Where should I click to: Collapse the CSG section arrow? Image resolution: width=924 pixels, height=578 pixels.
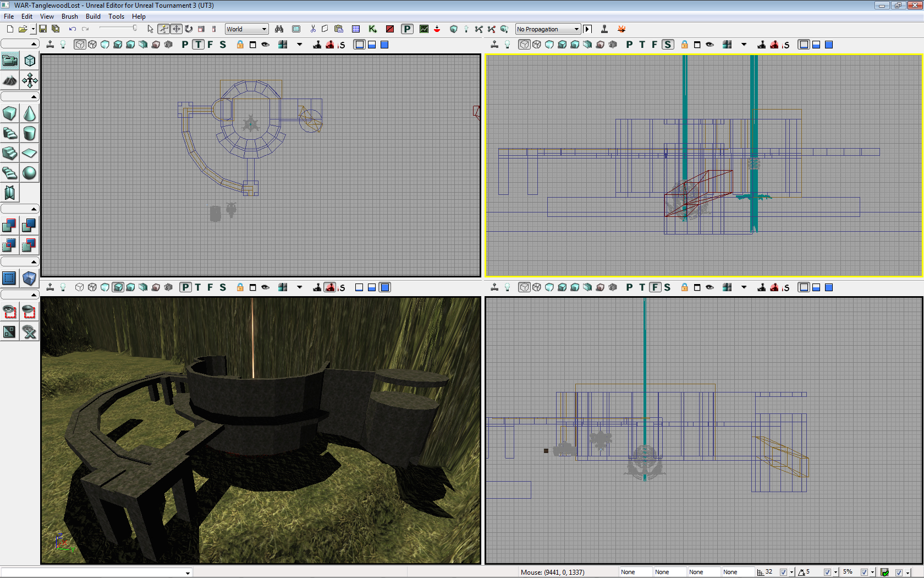coord(34,209)
